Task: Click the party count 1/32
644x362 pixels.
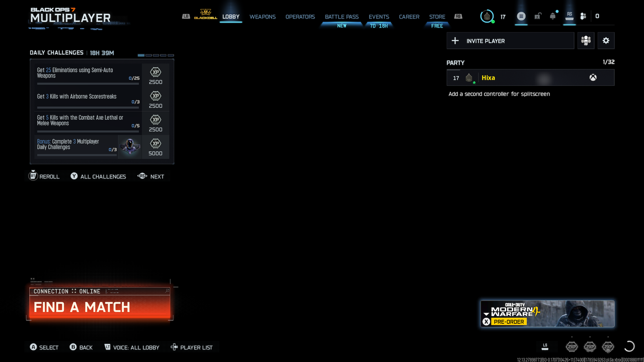Action: coord(608,62)
